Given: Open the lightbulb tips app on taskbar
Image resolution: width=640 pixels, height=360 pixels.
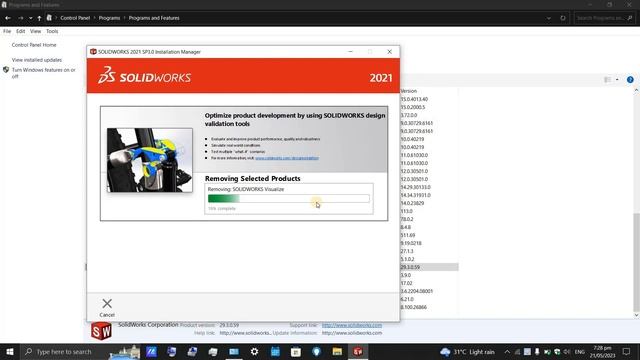Looking at the screenshot, I should (x=316, y=352).
